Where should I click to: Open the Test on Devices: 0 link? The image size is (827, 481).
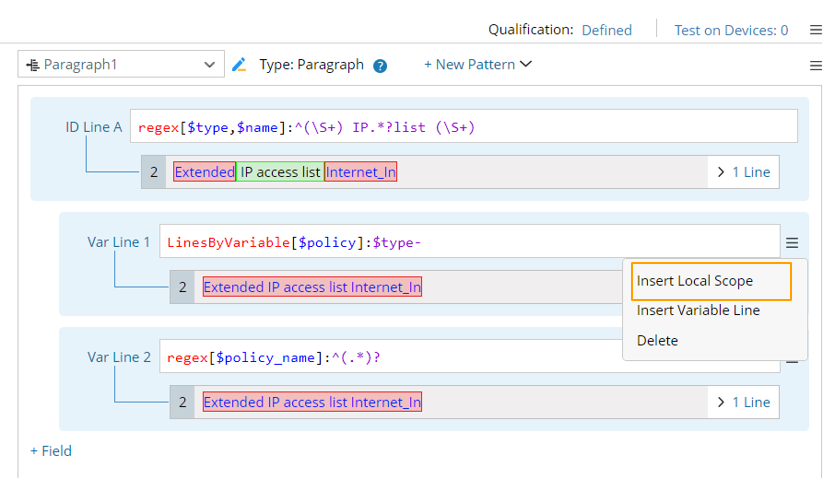tap(730, 30)
